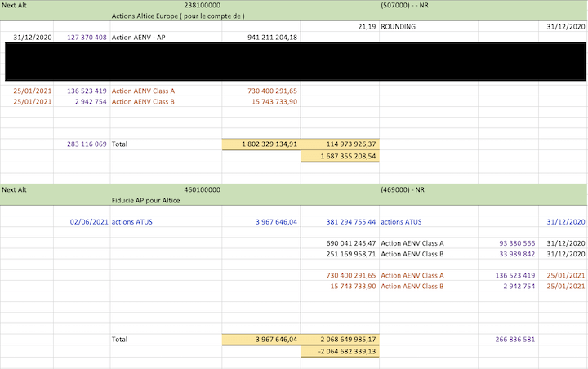Click the "Action AENV - AP" cell
This screenshot has width=588, height=369.
[x=138, y=37]
